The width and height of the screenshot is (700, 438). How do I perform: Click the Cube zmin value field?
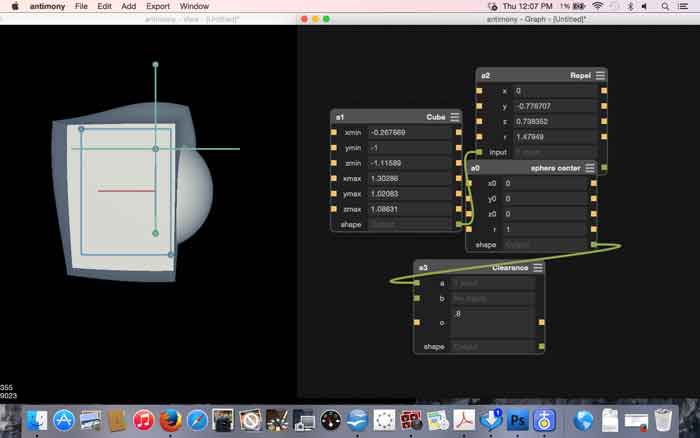coord(409,163)
